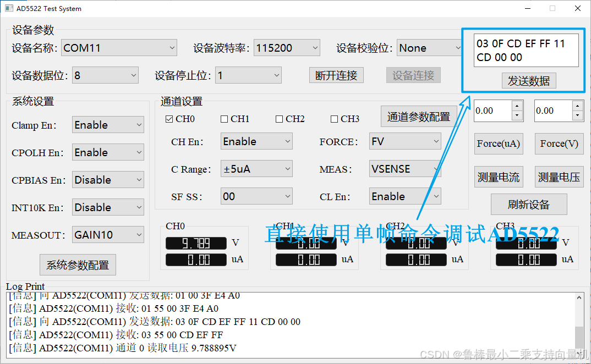Click the 断开连接 button
This screenshot has width=591, height=364.
click(337, 75)
